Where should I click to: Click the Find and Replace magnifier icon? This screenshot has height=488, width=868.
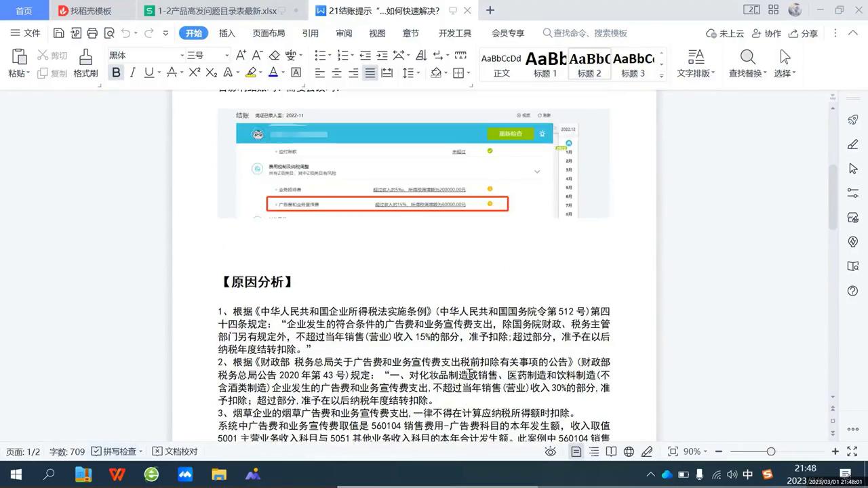coord(746,58)
